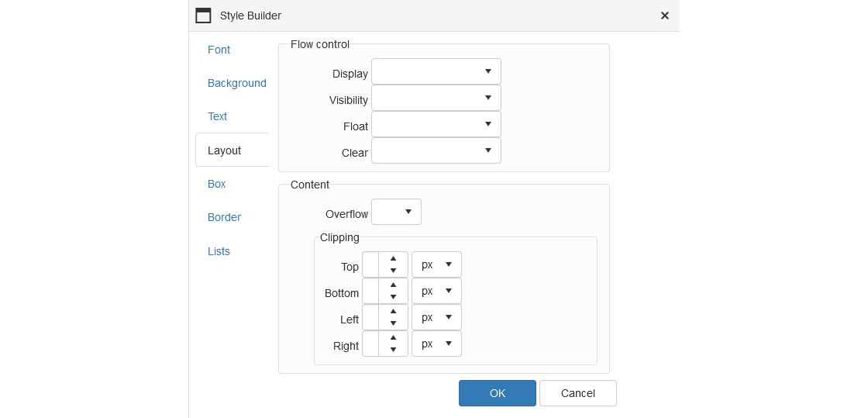
Task: Decrease the Left clipping value
Action: (393, 323)
